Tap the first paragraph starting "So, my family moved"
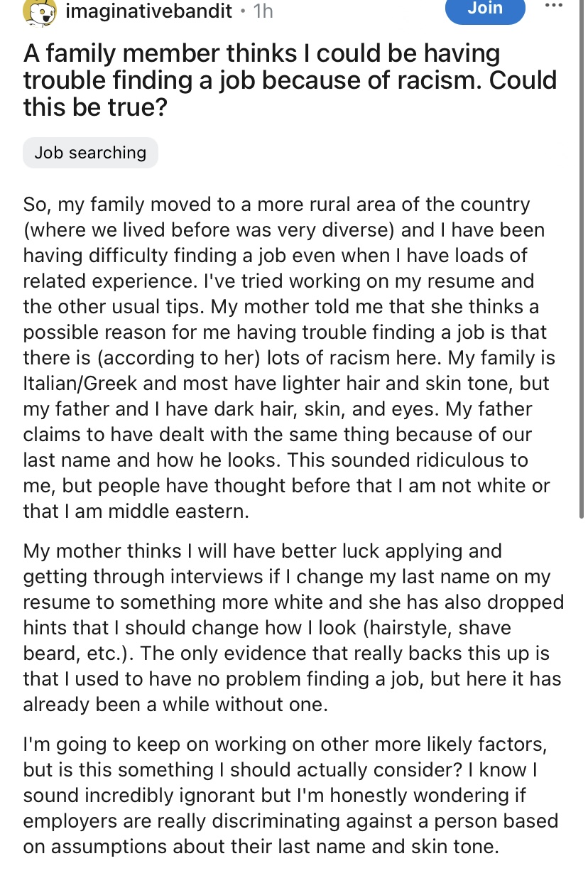 [290, 358]
